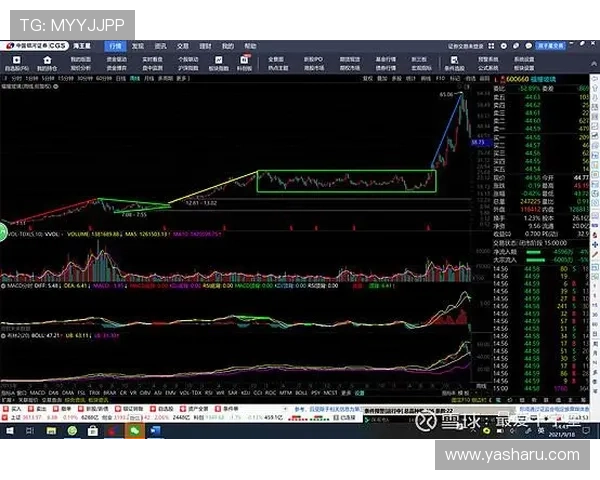
Task: Click the green consolidation box on the chart
Action: [347, 181]
